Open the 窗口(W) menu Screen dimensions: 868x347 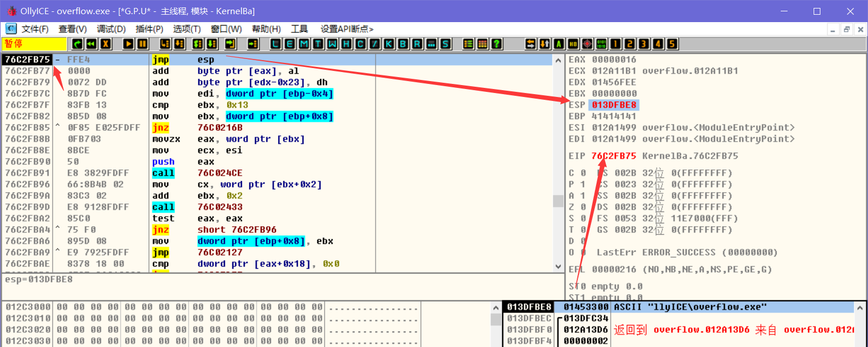point(226,29)
